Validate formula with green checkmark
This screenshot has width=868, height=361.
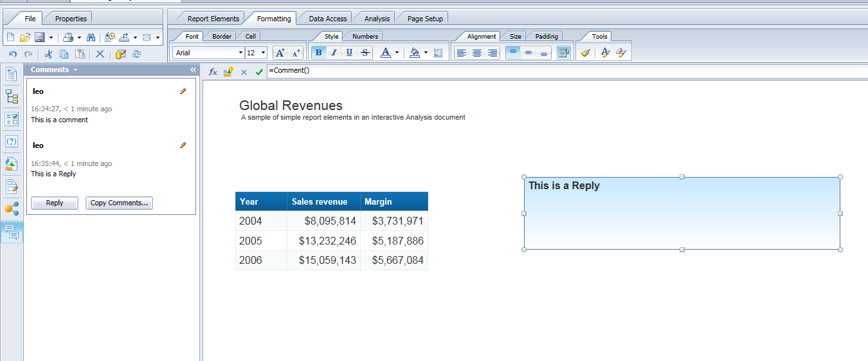259,72
